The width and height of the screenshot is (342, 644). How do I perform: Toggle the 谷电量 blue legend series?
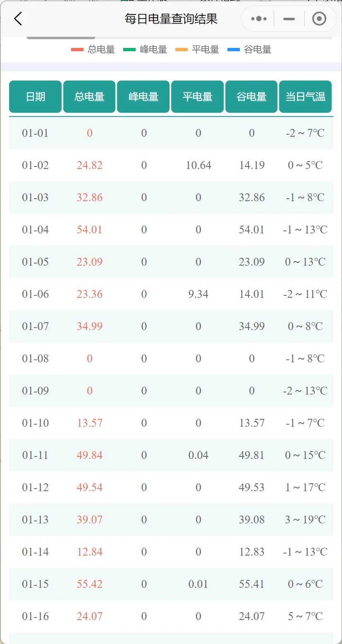pyautogui.click(x=249, y=50)
